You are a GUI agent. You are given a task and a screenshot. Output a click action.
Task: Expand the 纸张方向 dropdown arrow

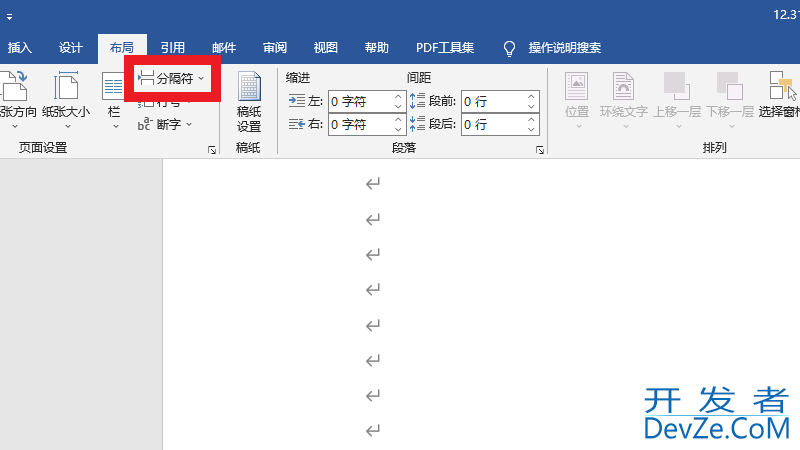click(x=15, y=126)
